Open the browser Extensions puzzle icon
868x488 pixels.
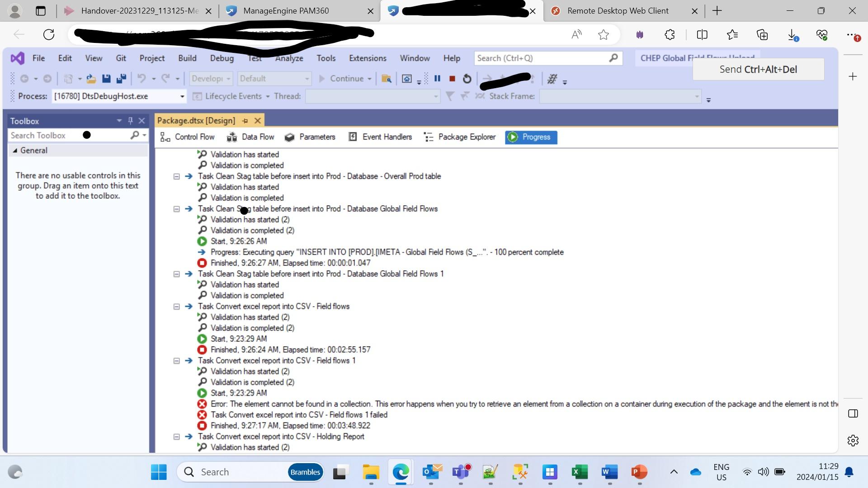tap(670, 35)
